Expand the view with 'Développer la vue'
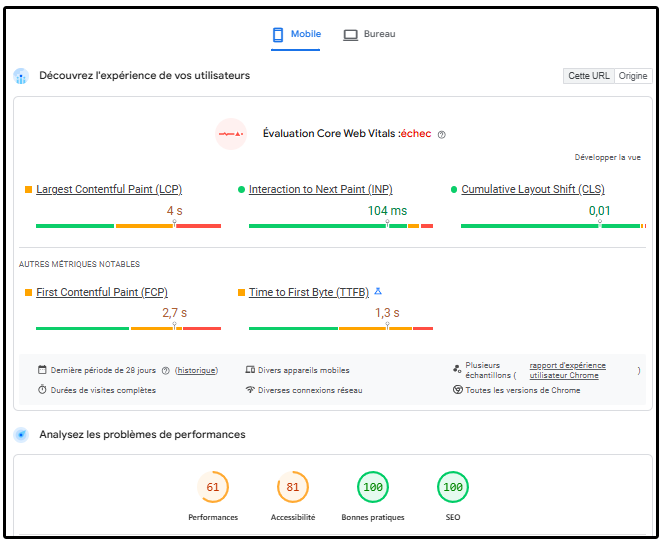This screenshot has height=540, width=660. (x=607, y=157)
